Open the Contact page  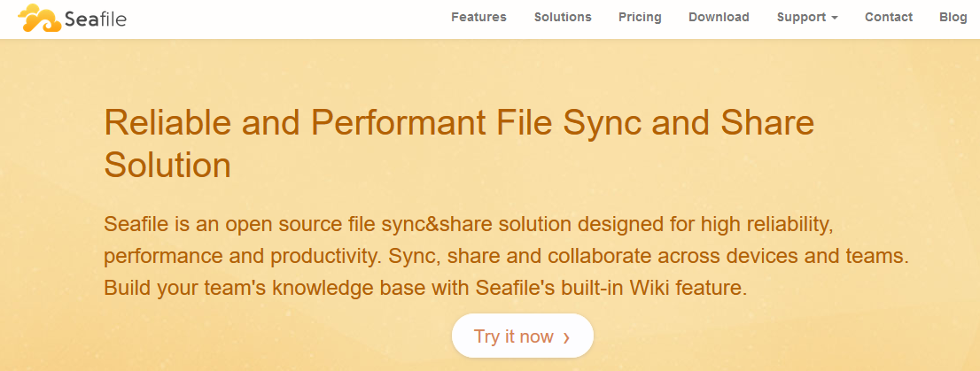coord(889,17)
